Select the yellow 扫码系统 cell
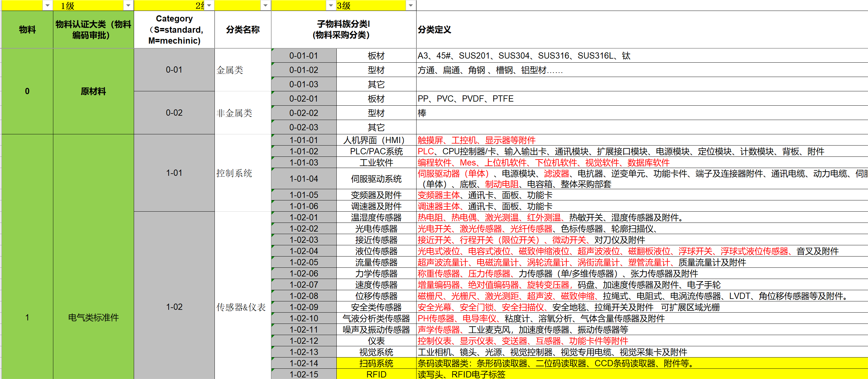The height and width of the screenshot is (379, 868). (x=376, y=363)
